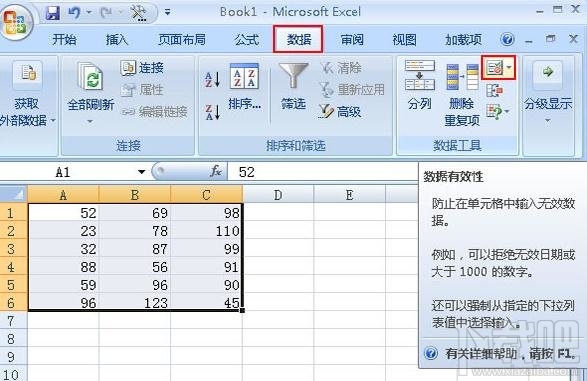This screenshot has height=381, width=587.
Task: Open the 开始 tab
Action: pos(64,39)
